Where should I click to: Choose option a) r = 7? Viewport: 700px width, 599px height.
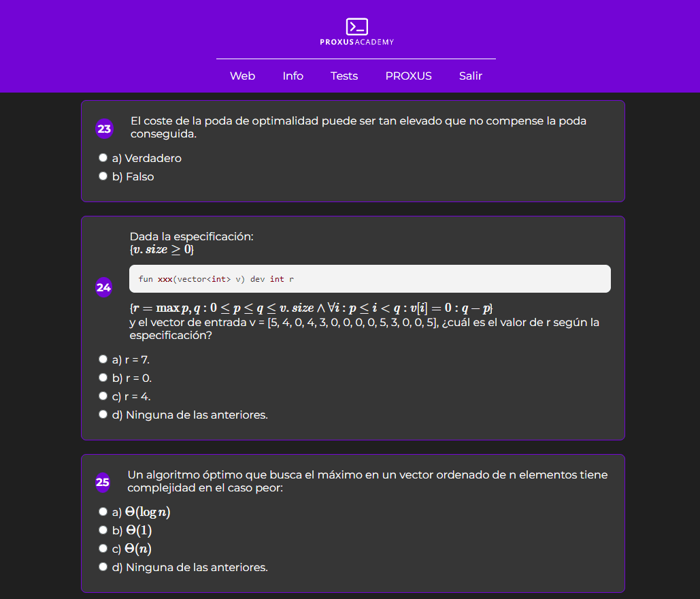coord(103,359)
